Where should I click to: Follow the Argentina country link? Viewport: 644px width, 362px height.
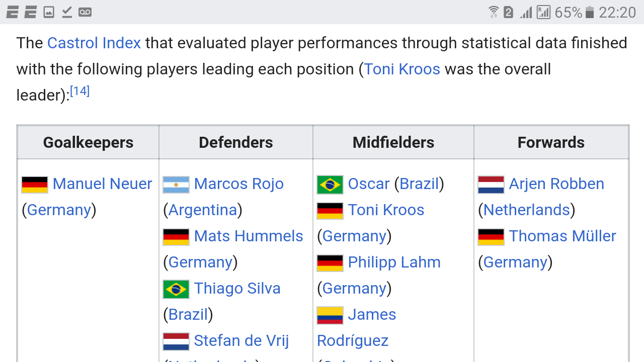click(x=203, y=210)
